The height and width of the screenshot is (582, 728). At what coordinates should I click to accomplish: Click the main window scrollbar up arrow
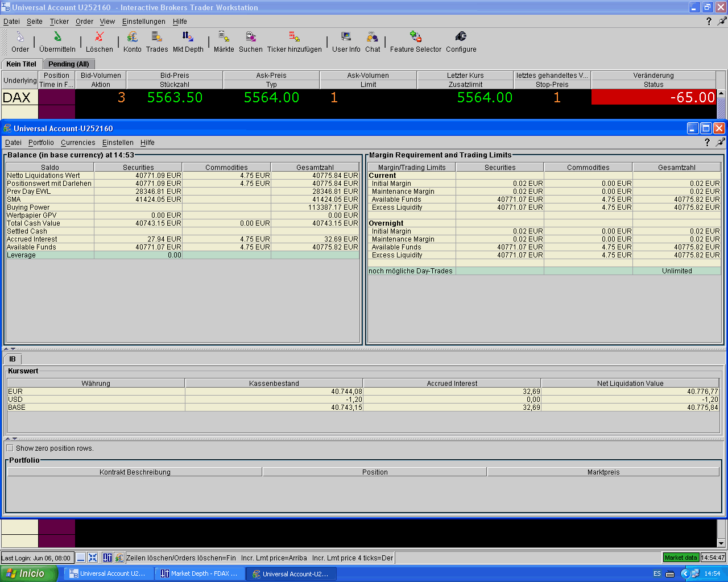tap(721, 93)
